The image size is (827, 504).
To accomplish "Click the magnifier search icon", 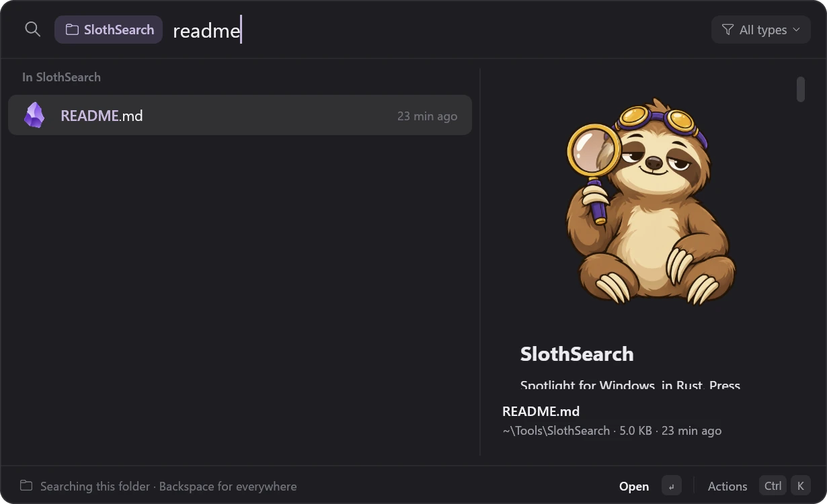I will 32,30.
